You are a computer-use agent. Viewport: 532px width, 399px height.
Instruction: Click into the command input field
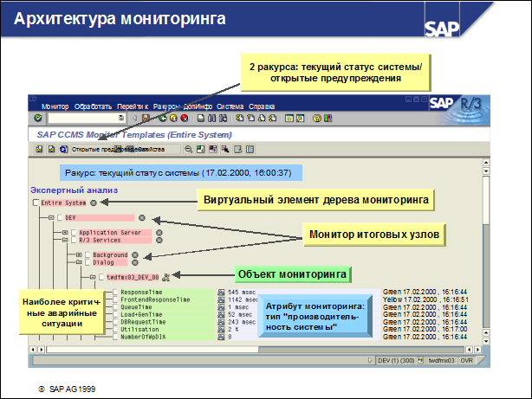point(85,118)
